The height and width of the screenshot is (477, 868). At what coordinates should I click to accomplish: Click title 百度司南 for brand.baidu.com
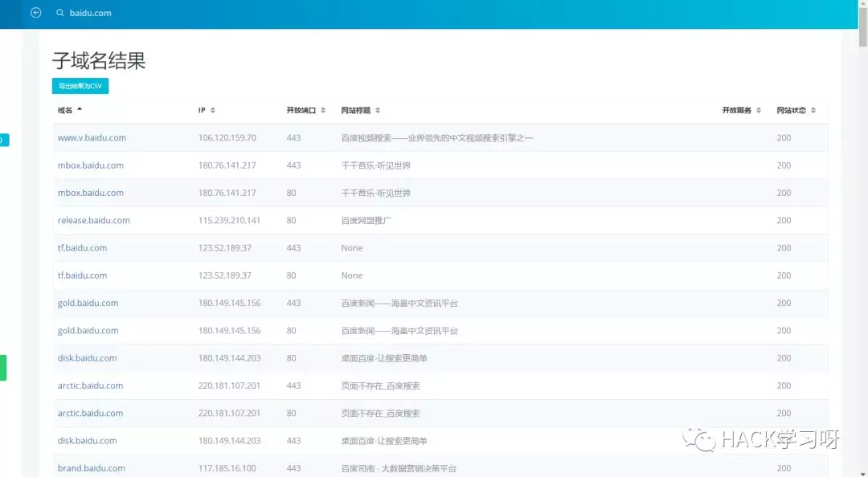click(399, 468)
